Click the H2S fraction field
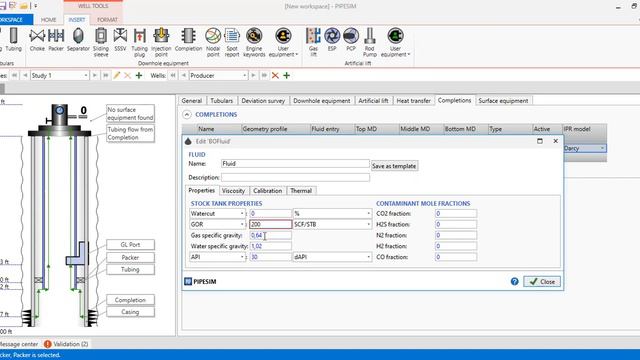Image resolution: width=640 pixels, height=360 pixels. 456,224
